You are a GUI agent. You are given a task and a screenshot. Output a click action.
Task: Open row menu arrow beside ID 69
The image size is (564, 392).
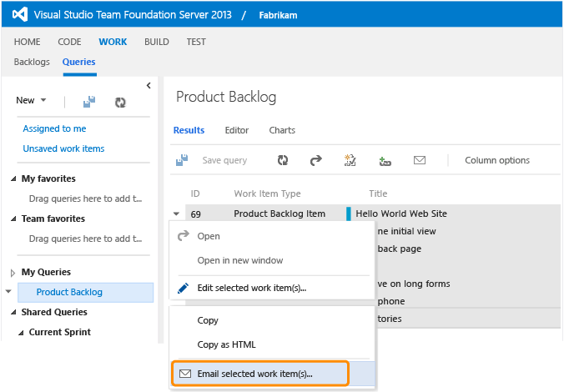click(x=176, y=214)
